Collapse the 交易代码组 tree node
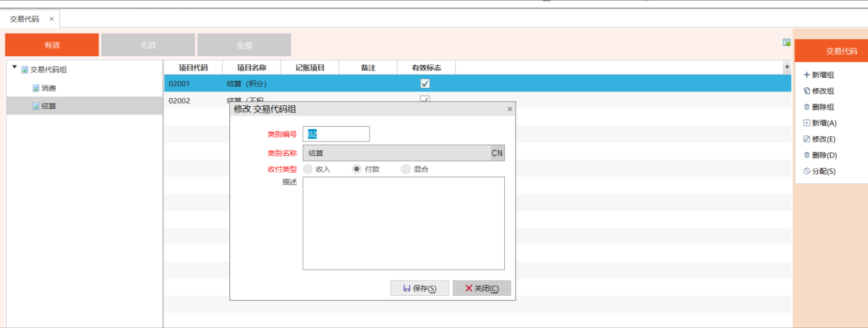 14,67
